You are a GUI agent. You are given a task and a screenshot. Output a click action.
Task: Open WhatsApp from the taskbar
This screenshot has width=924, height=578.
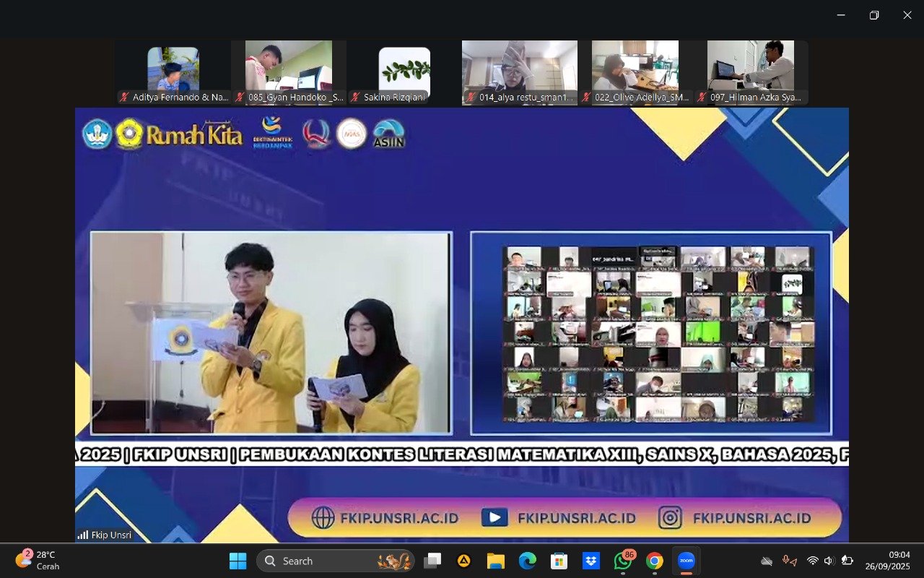622,561
